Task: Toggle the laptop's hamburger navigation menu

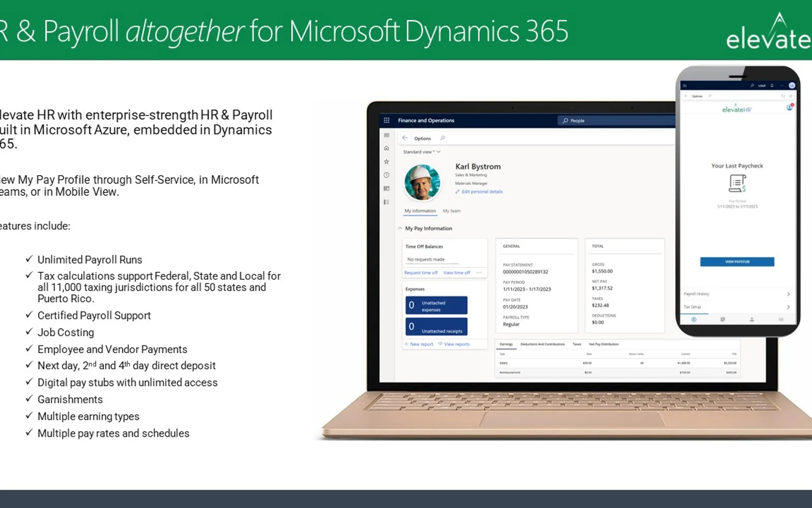Action: point(387,136)
